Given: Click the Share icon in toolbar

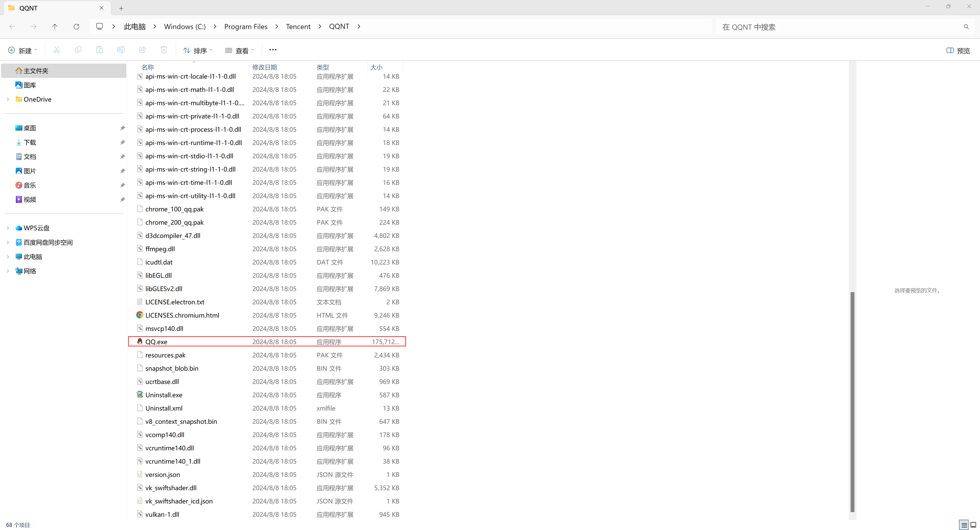Looking at the screenshot, I should [142, 50].
